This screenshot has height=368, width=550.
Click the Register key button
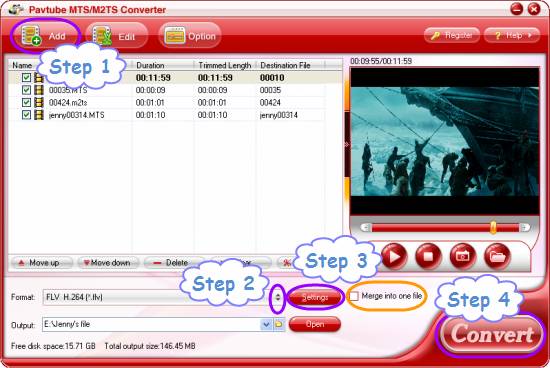(452, 35)
